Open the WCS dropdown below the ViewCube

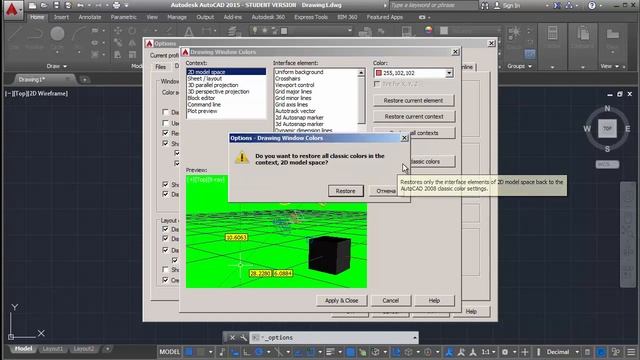point(607,164)
